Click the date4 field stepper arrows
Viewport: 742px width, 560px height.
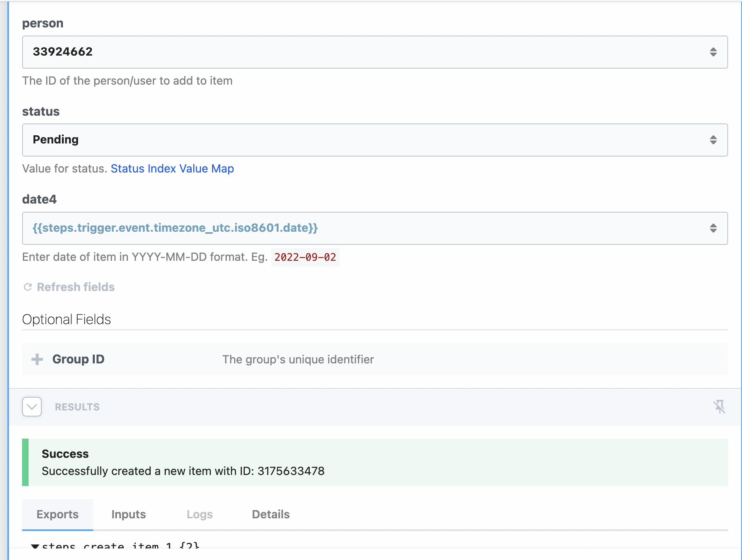tap(713, 228)
